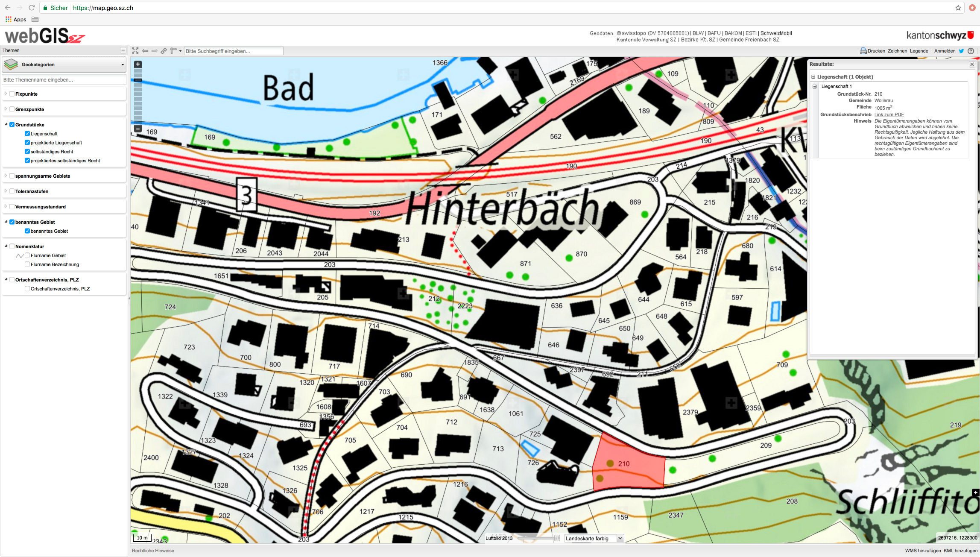
Task: Open the help question mark icon
Action: (971, 51)
